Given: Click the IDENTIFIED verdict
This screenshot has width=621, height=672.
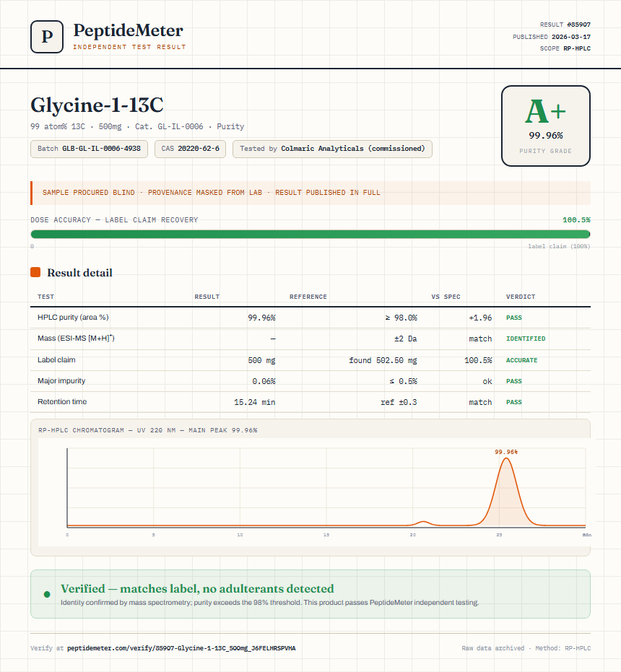Looking at the screenshot, I should tap(526, 339).
